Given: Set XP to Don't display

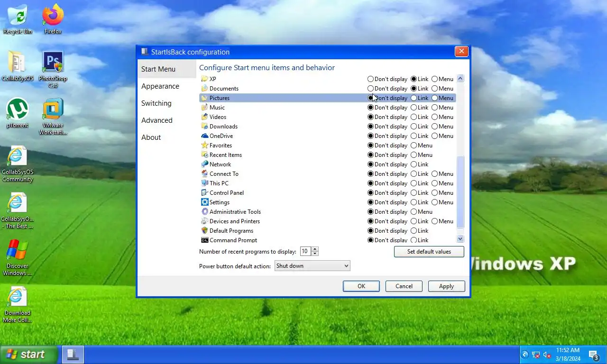Looking at the screenshot, I should click(x=371, y=79).
